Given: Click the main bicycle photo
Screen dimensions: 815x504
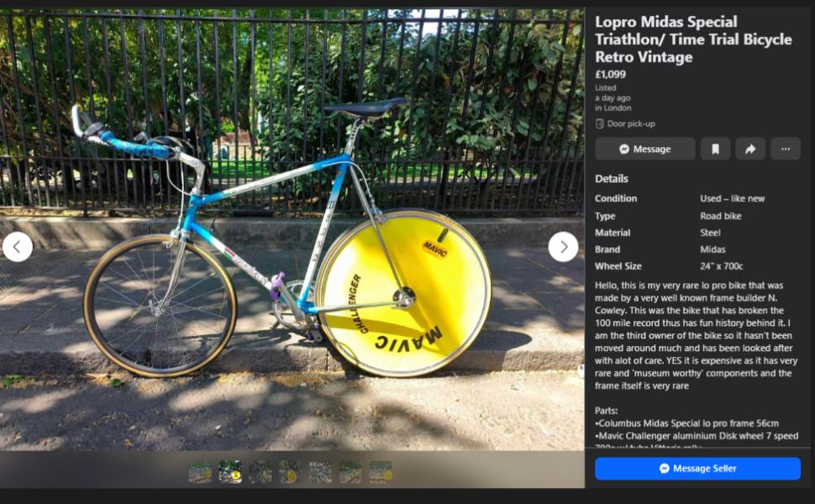Looking at the screenshot, I should click(x=292, y=228).
